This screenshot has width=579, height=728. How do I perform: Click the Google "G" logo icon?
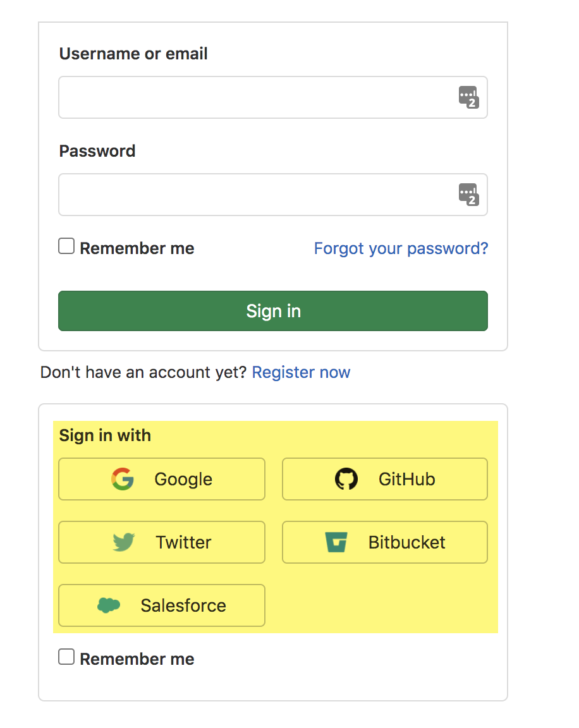pos(123,479)
